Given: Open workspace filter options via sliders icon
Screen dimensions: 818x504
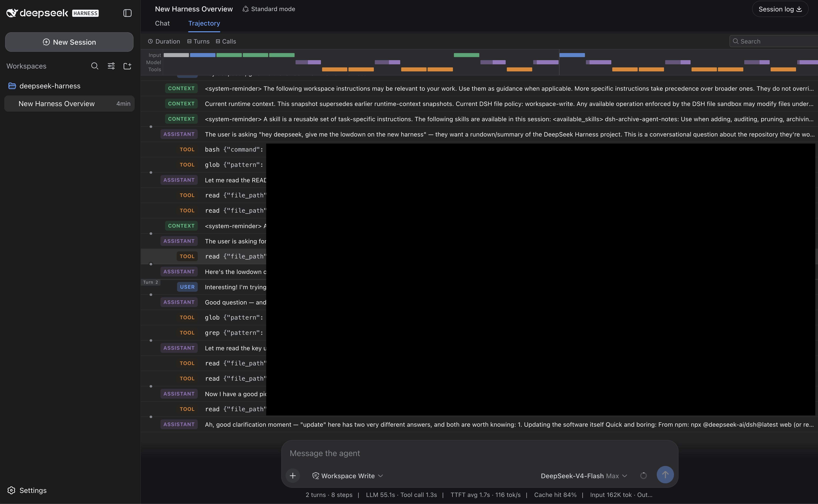Looking at the screenshot, I should click(x=111, y=66).
